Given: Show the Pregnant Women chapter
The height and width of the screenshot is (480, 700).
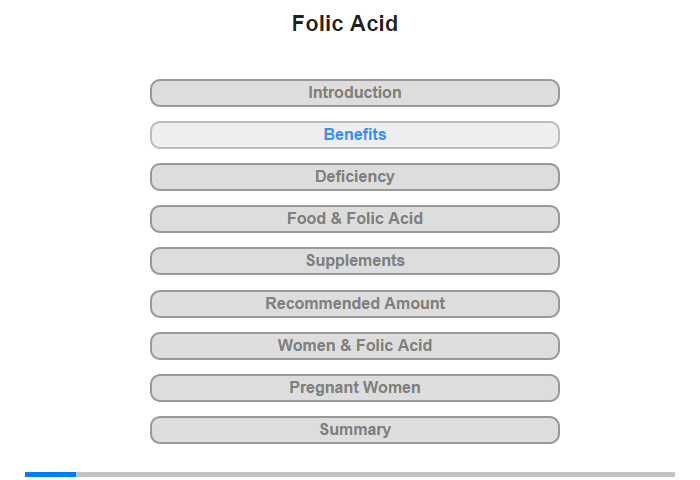Looking at the screenshot, I should [355, 388].
